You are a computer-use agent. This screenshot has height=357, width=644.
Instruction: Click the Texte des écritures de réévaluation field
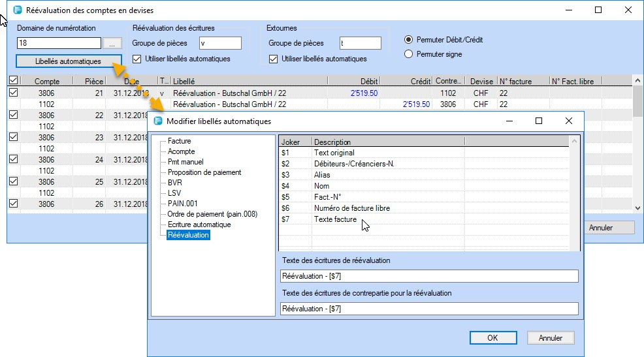pos(428,276)
